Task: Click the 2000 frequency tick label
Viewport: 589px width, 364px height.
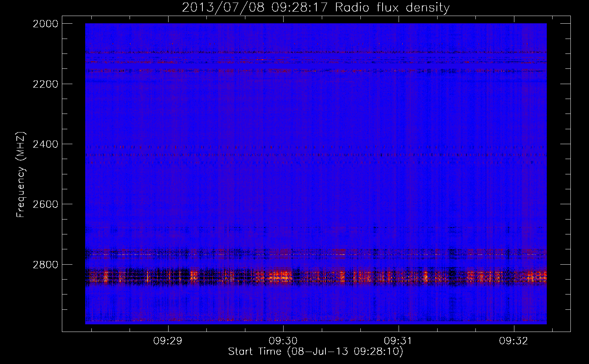Action: pos(46,24)
